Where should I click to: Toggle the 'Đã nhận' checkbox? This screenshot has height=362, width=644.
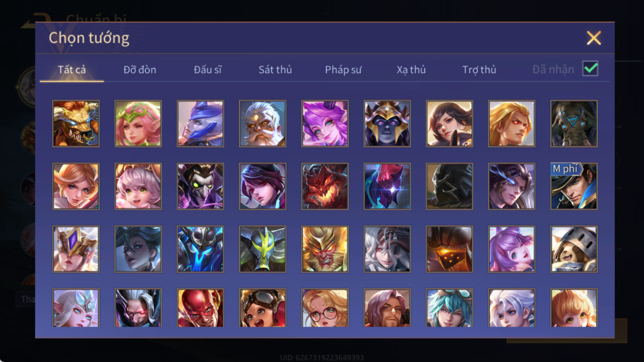[x=590, y=68]
